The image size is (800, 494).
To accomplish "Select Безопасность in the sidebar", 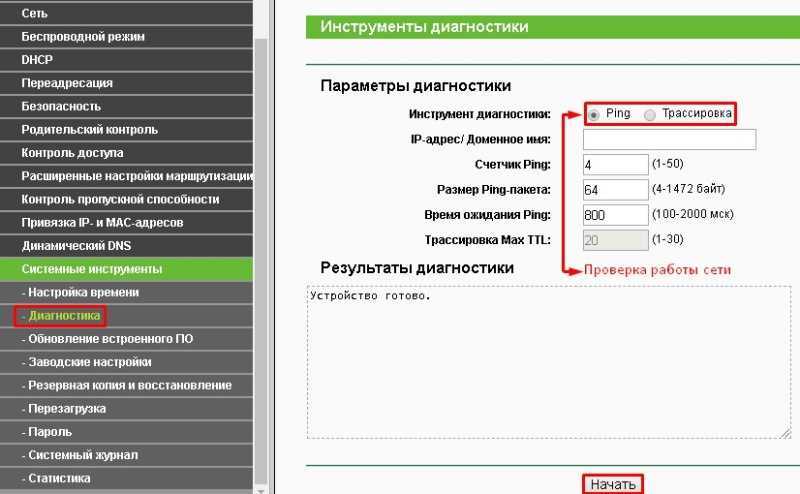I will pos(126,106).
